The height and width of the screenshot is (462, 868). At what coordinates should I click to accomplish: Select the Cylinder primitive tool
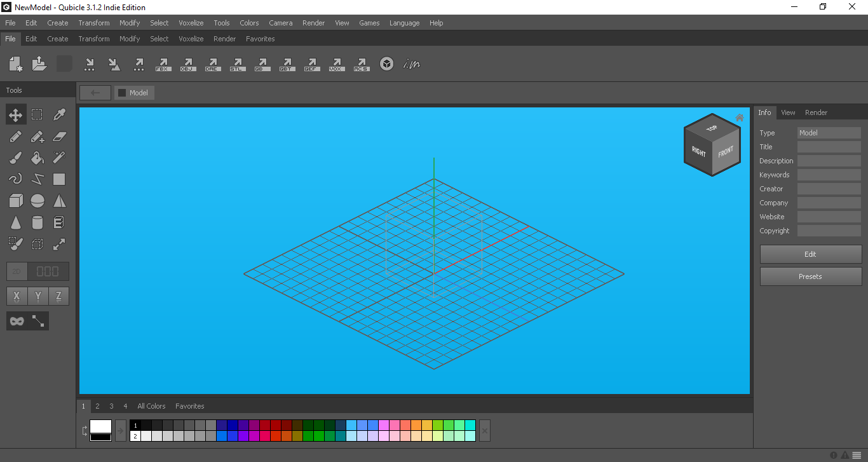[x=37, y=222]
